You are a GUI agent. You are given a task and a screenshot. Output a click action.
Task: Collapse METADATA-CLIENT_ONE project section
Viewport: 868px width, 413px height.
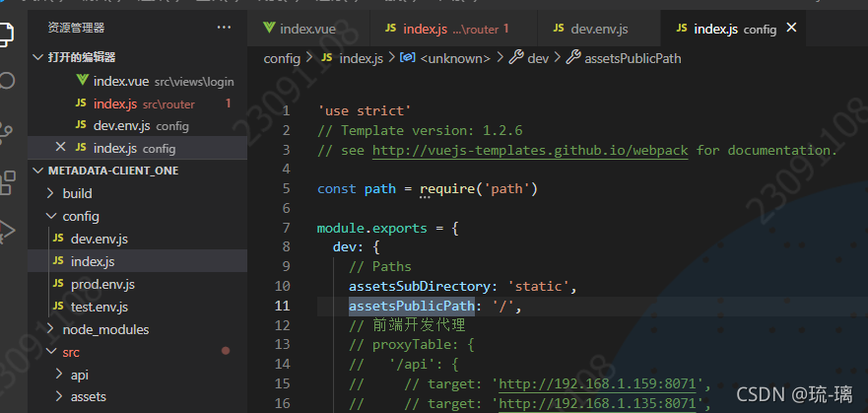coord(37,171)
